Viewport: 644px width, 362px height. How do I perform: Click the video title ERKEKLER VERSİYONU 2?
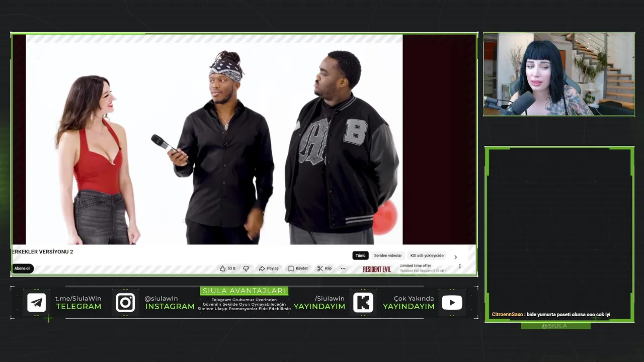(x=42, y=251)
